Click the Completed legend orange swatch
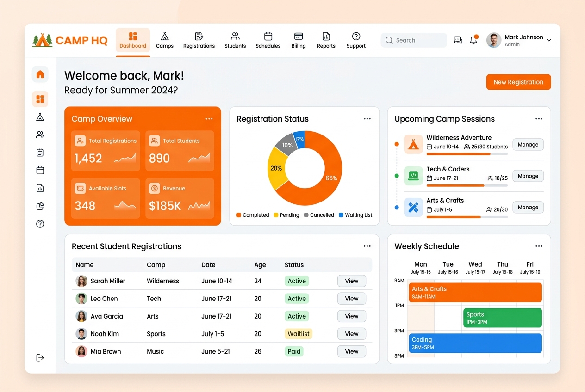Viewport: 585px width, 392px height. tap(239, 215)
